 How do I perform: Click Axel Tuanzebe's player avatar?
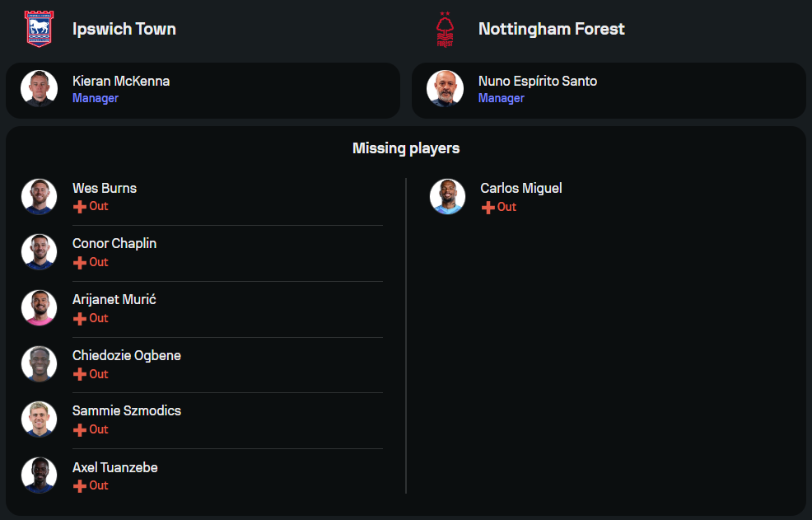[39, 475]
